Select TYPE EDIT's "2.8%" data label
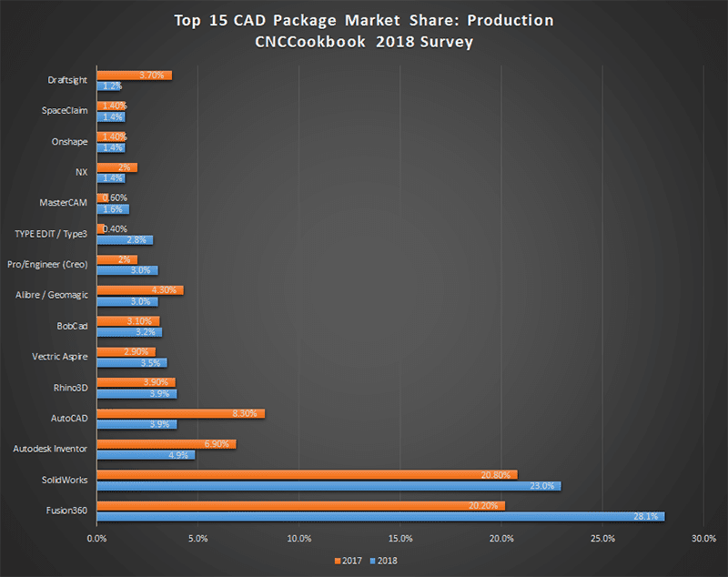The image size is (728, 577). point(136,240)
